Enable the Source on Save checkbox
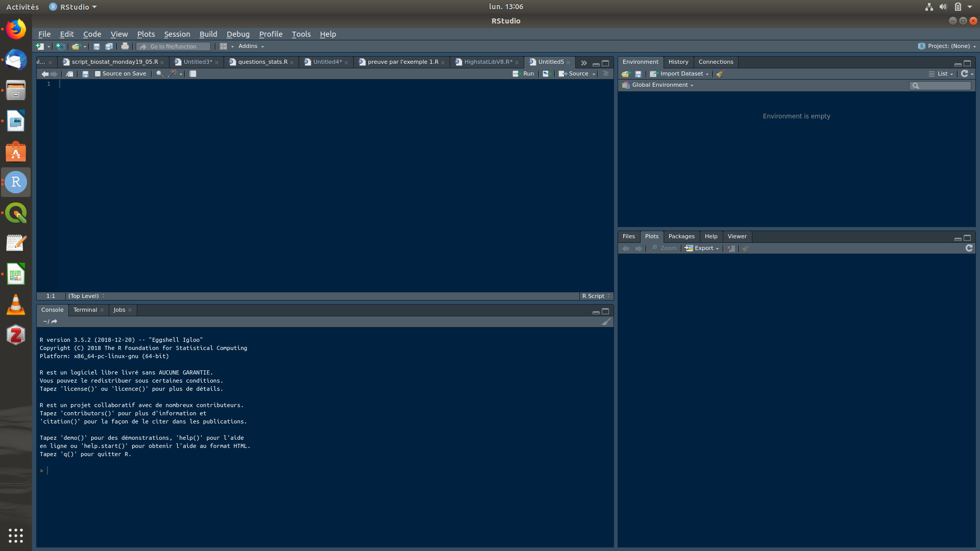This screenshot has height=551, width=980. [98, 74]
